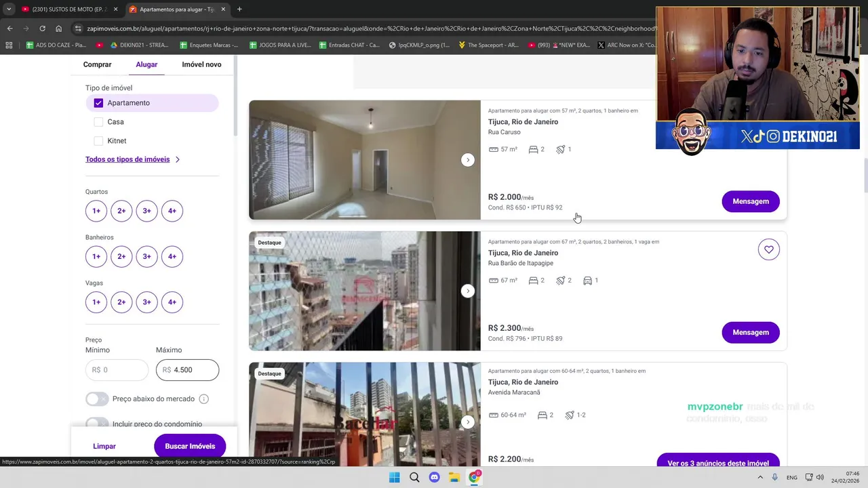Viewport: 868px width, 488px height.
Task: Toggle Incluir preço do condomínio switch
Action: tap(97, 424)
